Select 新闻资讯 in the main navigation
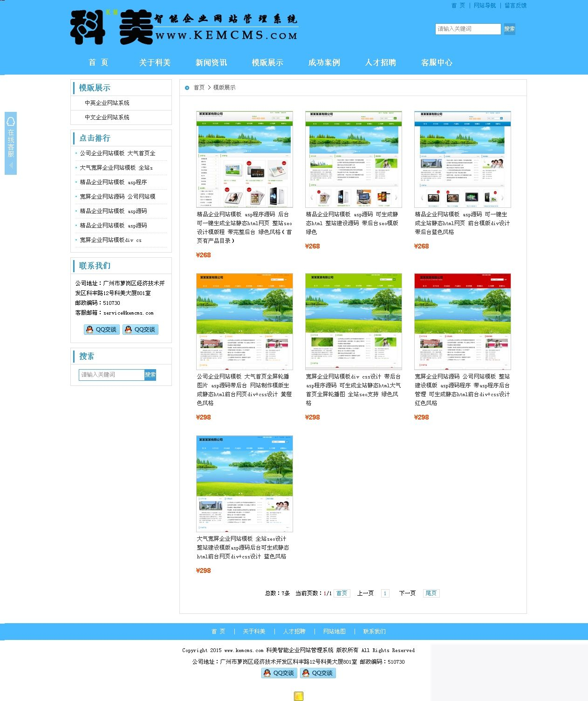 (x=212, y=62)
